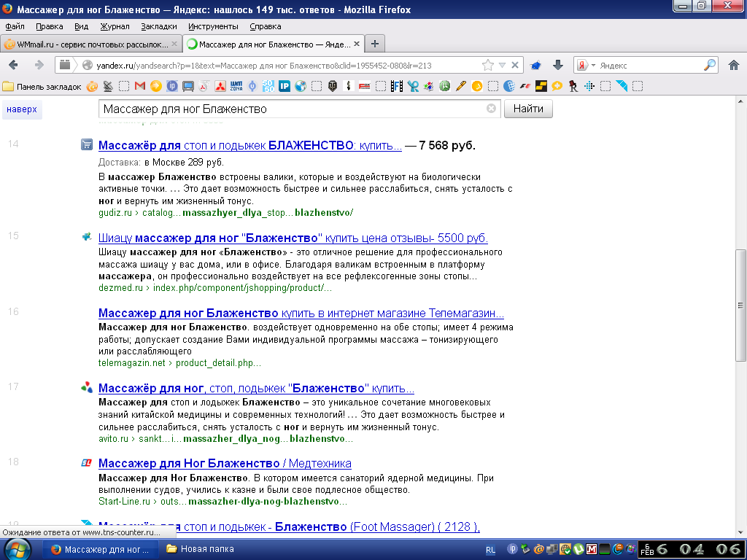Open Новая папка from the taskbar

pyautogui.click(x=200, y=549)
